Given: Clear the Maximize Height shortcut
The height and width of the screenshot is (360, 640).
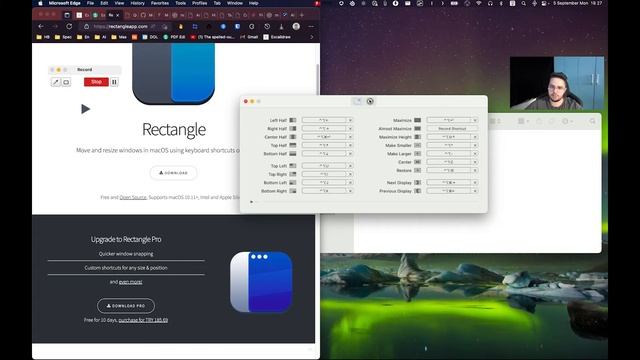Looking at the screenshot, I should click(x=475, y=137).
